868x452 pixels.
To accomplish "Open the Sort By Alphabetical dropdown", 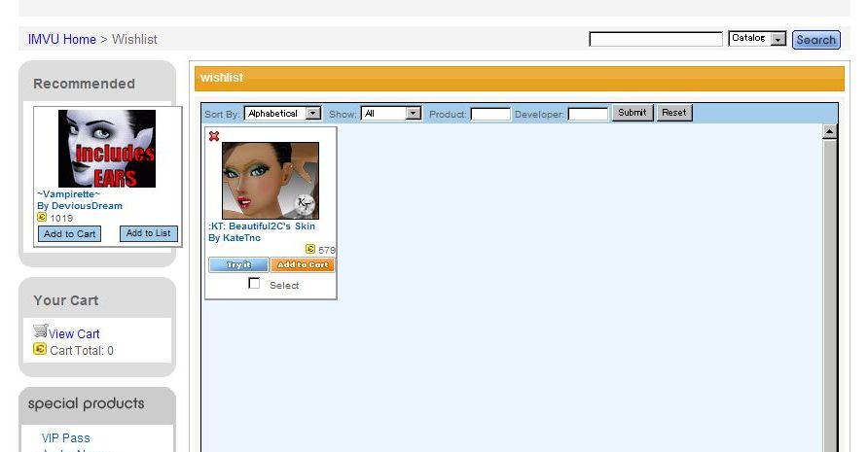I will 282,114.
